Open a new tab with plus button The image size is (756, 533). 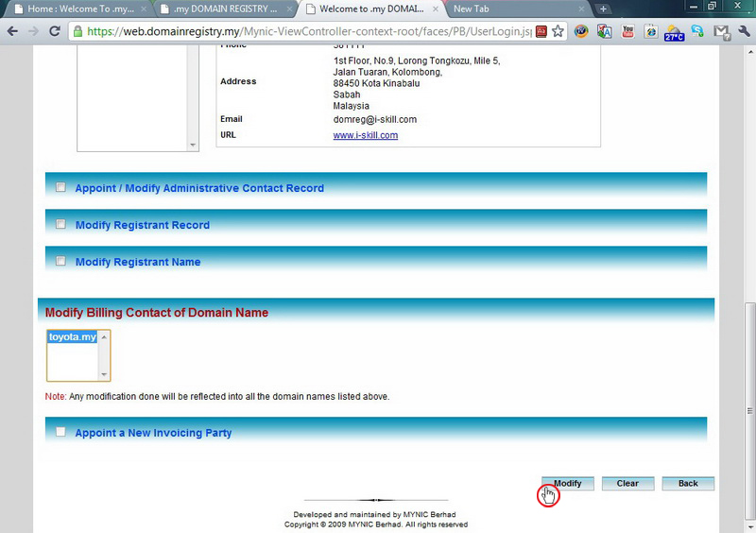(x=603, y=9)
